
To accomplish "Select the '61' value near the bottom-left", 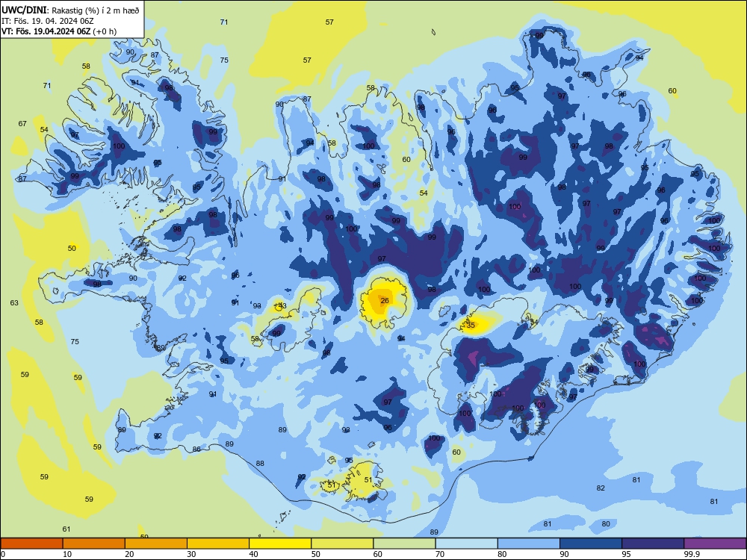I will pyautogui.click(x=66, y=529).
